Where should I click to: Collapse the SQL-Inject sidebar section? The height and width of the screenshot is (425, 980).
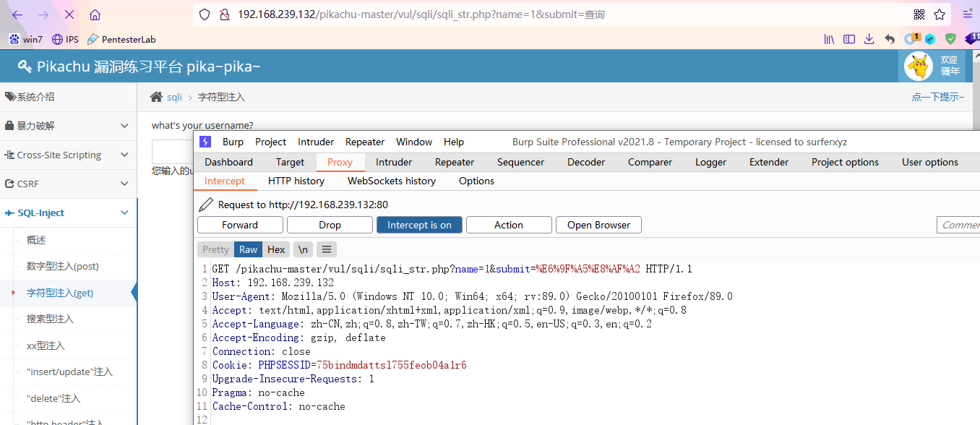point(68,212)
